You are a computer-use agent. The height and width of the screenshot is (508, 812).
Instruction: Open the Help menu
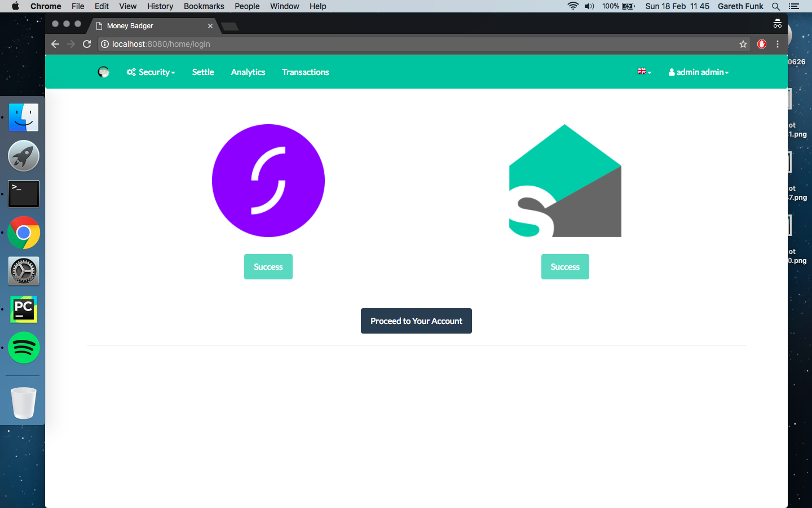318,6
